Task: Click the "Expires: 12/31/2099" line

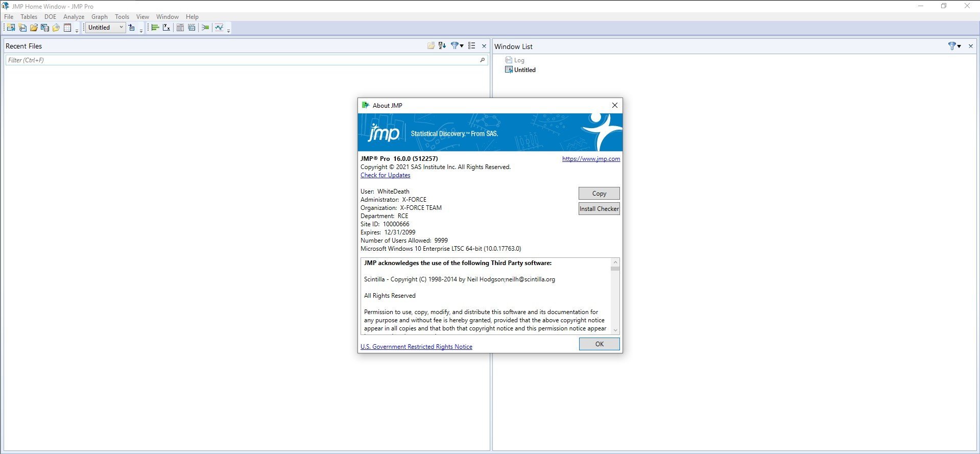Action: point(388,232)
